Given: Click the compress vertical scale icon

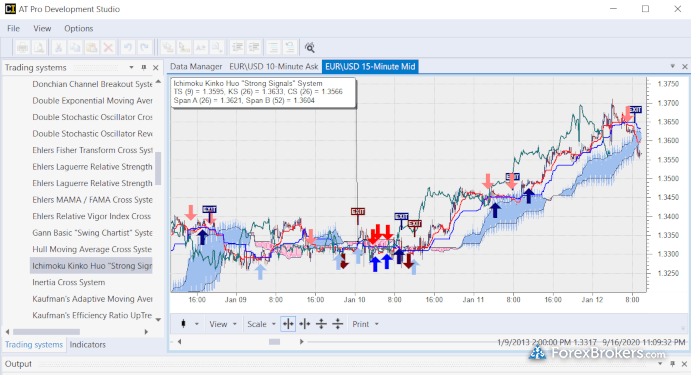Looking at the screenshot, I should [x=338, y=324].
